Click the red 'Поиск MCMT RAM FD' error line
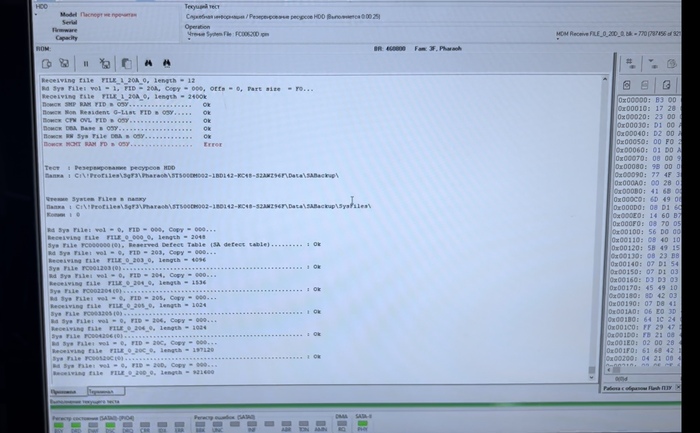The width and height of the screenshot is (700, 433). point(133,145)
